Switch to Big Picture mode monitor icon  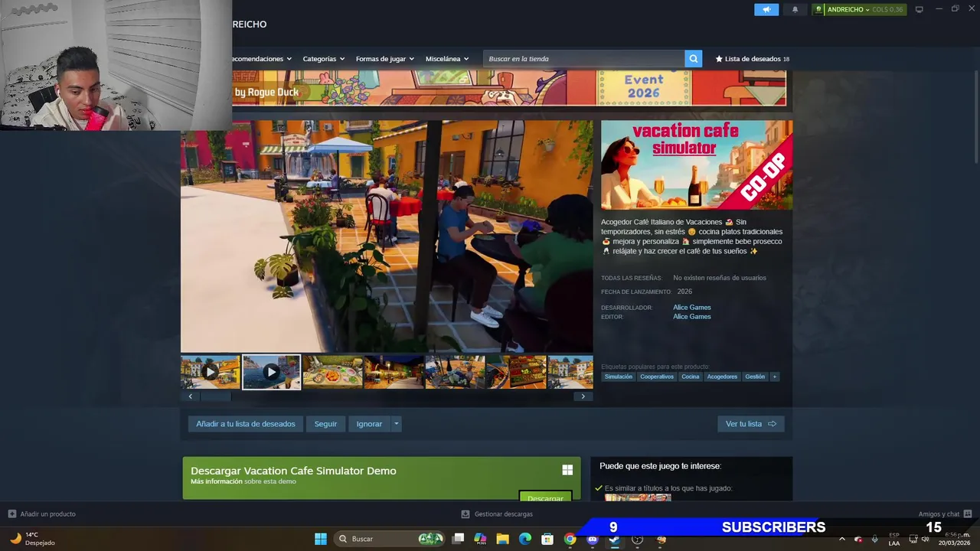pos(920,9)
